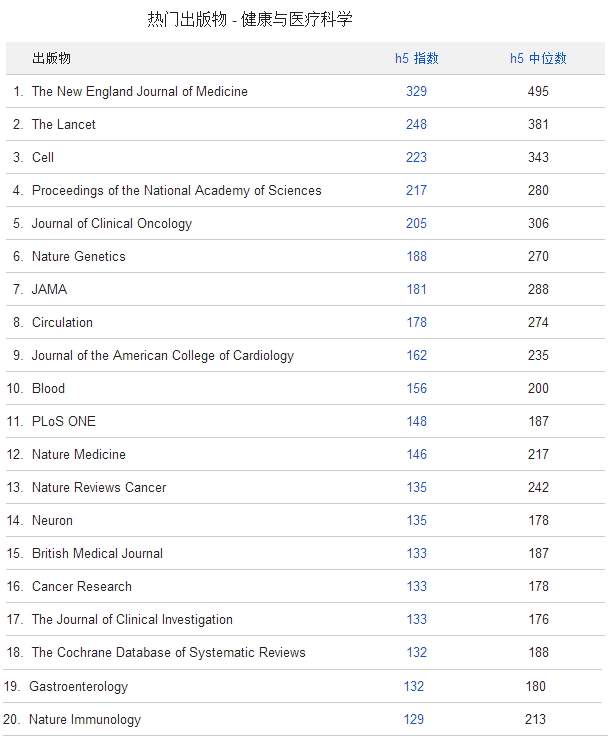The height and width of the screenshot is (742, 608).
Task: Open PLoS ONE's h5-index 148
Action: click(416, 421)
